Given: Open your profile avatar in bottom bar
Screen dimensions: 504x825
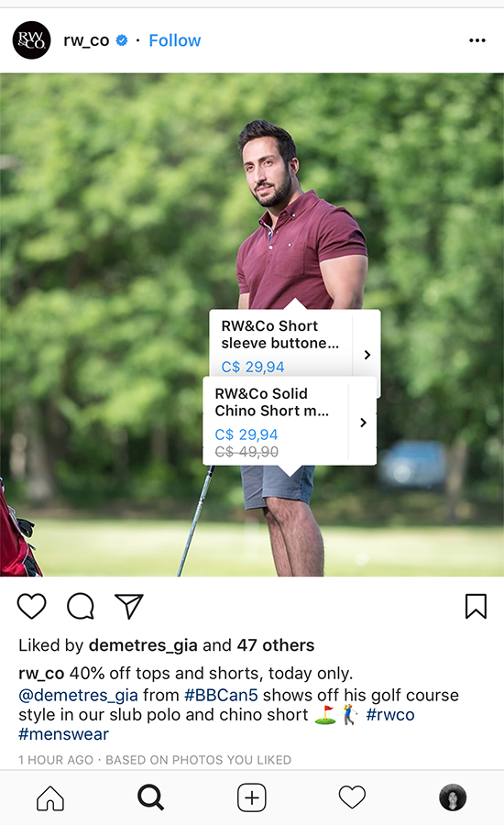Looking at the screenshot, I should 453,797.
